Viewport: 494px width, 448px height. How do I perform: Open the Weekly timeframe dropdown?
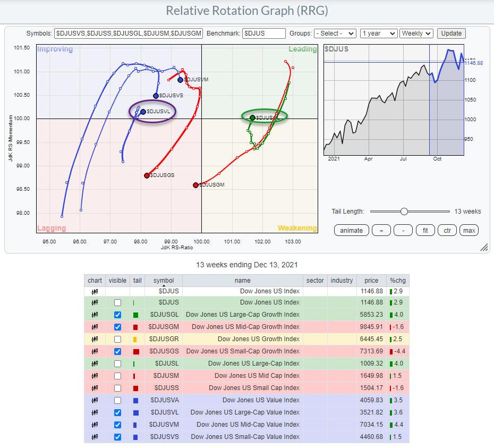[416, 33]
